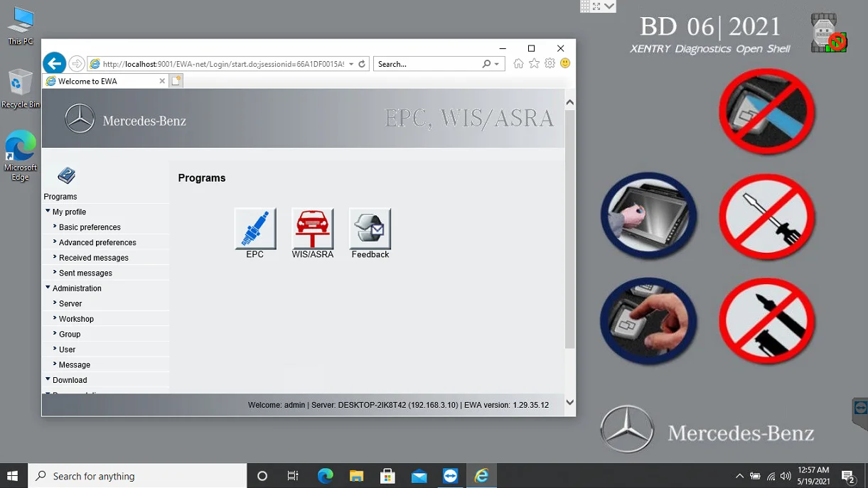The image size is (868, 488).
Task: Open Mail app from taskbar
Action: pyautogui.click(x=419, y=476)
